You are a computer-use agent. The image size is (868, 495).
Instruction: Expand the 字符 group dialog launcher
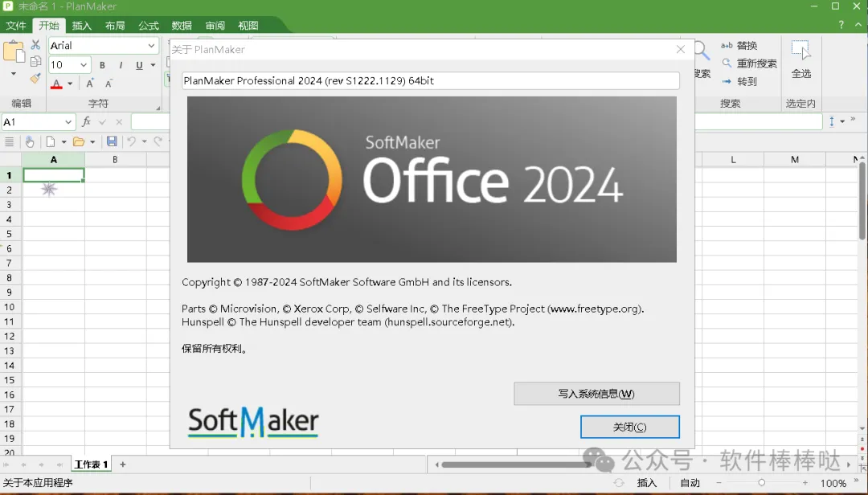(158, 108)
